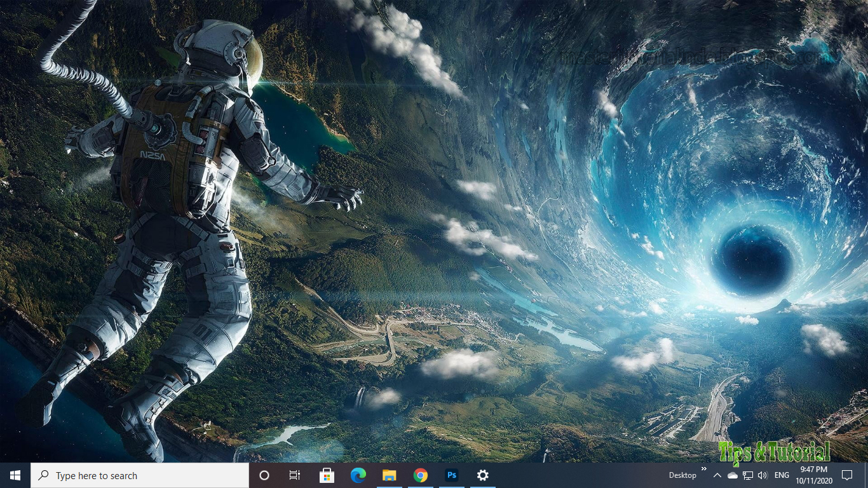Viewport: 868px width, 488px height.
Task: Launch Google Chrome
Action: click(x=420, y=475)
